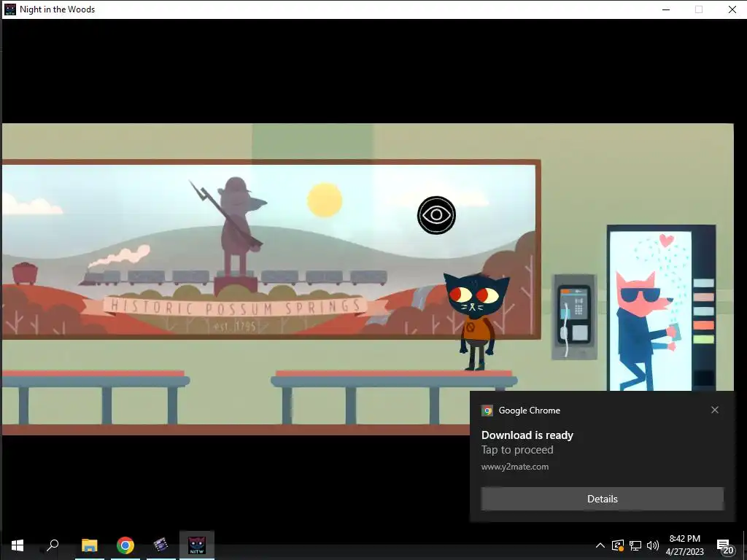Open the Windows Start menu
The width and height of the screenshot is (747, 560).
18,545
